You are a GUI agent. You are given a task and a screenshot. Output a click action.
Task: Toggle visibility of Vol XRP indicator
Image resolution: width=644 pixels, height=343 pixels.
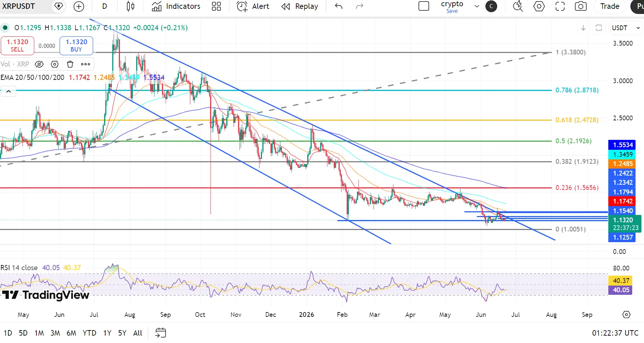pyautogui.click(x=39, y=64)
